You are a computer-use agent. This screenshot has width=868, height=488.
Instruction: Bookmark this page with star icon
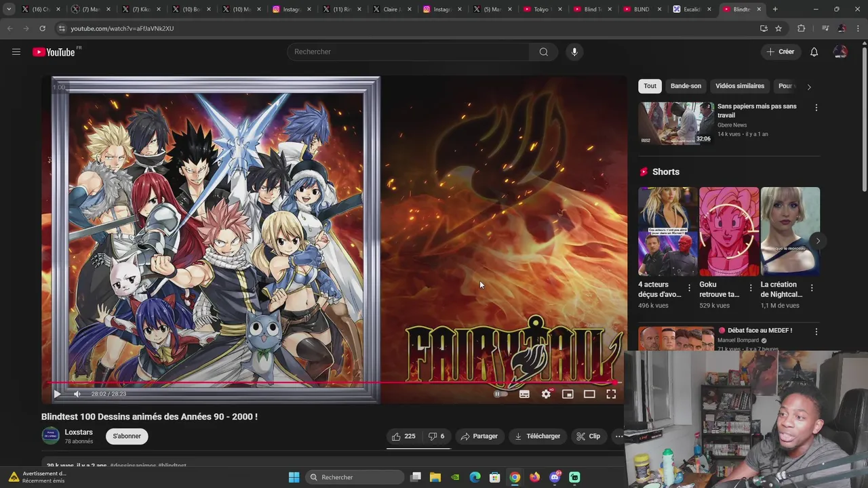778,28
